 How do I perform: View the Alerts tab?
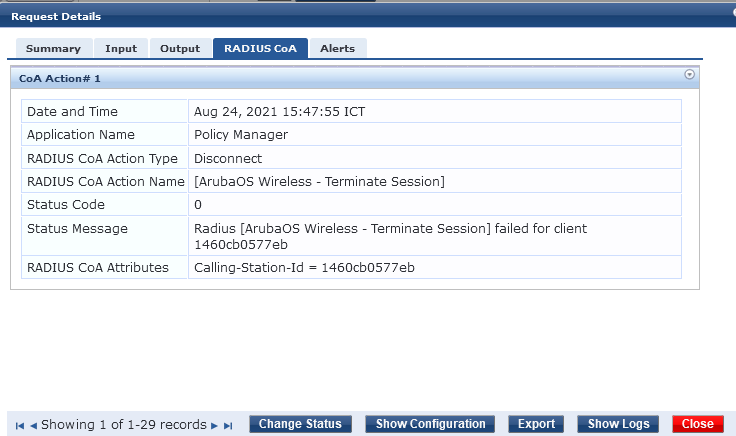(337, 48)
